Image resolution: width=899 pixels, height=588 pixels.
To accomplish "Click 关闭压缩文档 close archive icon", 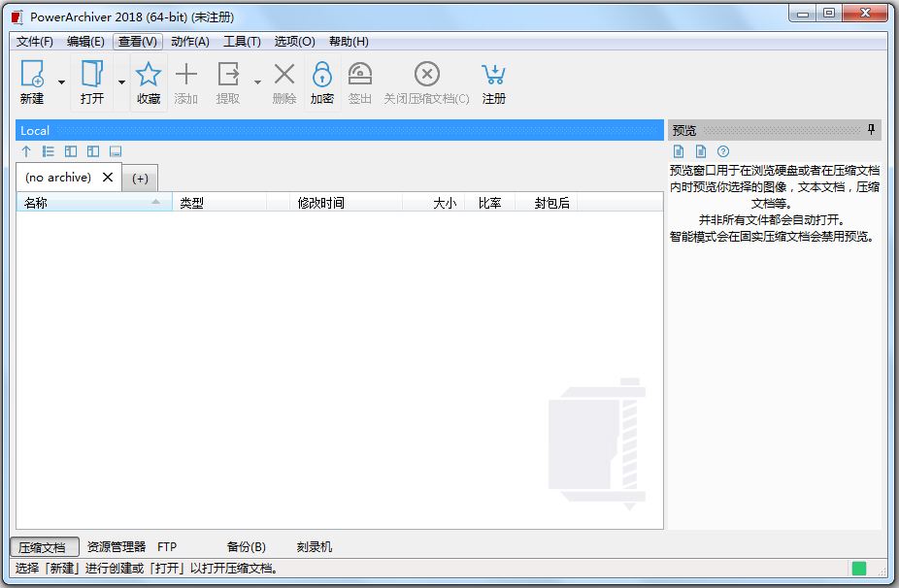I will 427,74.
